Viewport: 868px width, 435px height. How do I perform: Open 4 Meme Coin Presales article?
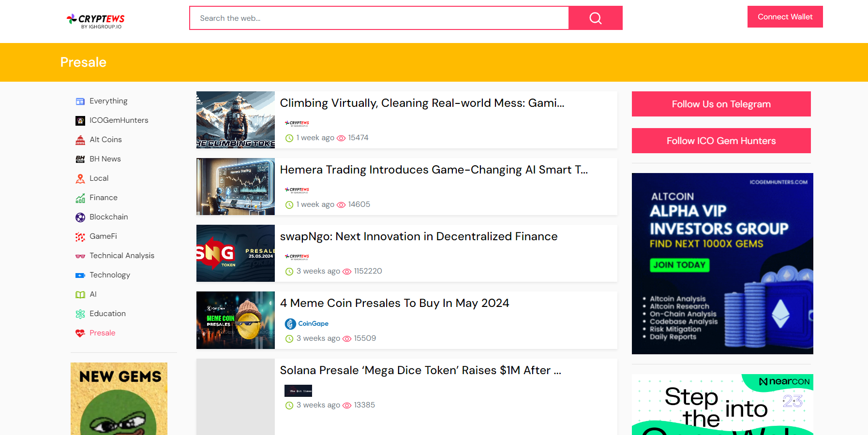pos(395,303)
